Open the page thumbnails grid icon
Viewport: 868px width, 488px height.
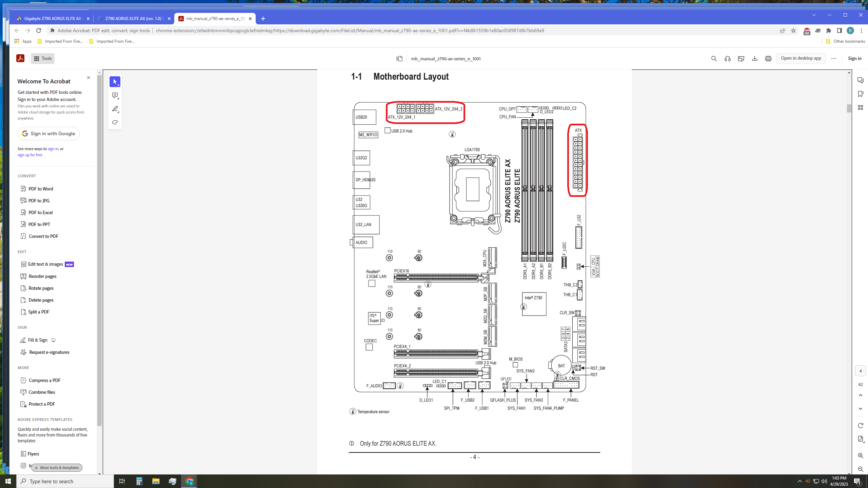click(860, 107)
